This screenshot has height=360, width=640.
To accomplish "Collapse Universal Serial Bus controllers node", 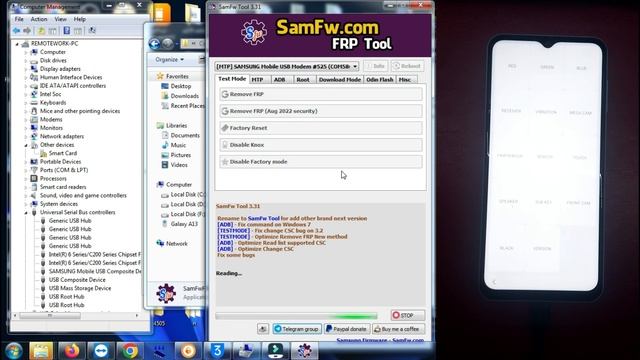I will pos(26,213).
